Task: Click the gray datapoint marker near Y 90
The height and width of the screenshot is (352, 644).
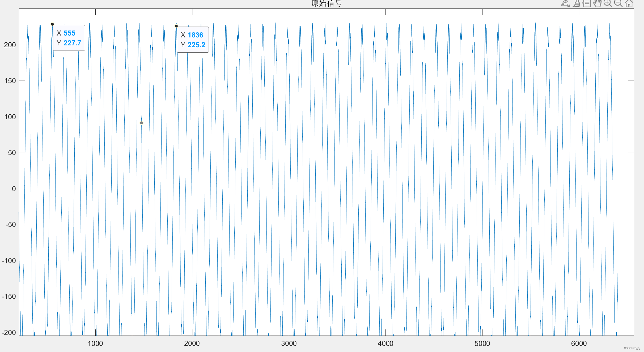Action: [141, 123]
